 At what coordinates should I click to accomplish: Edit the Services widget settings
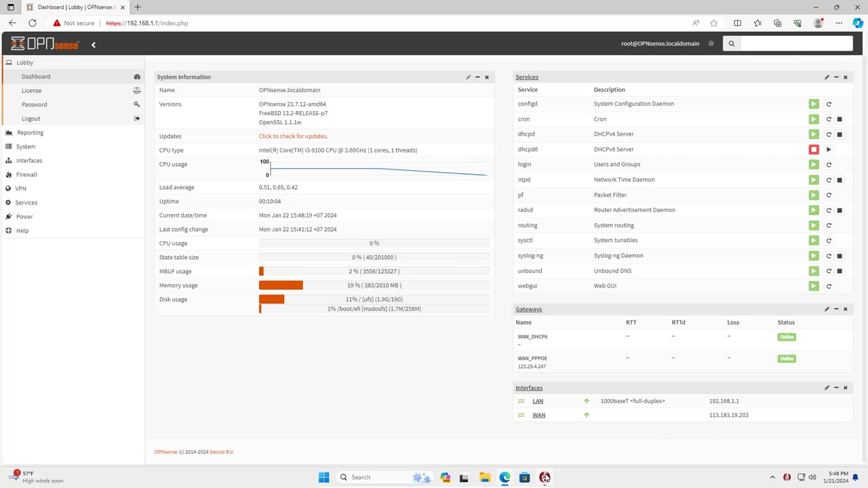click(x=827, y=77)
